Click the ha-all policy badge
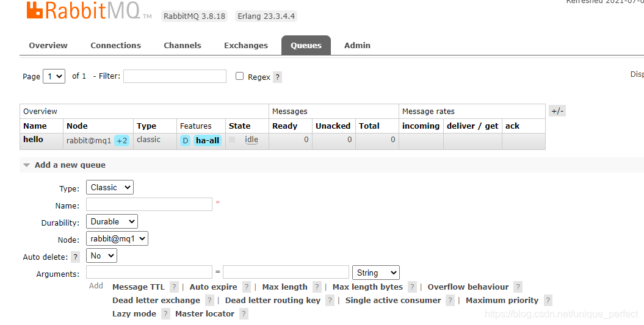The height and width of the screenshot is (325, 644). pos(208,141)
